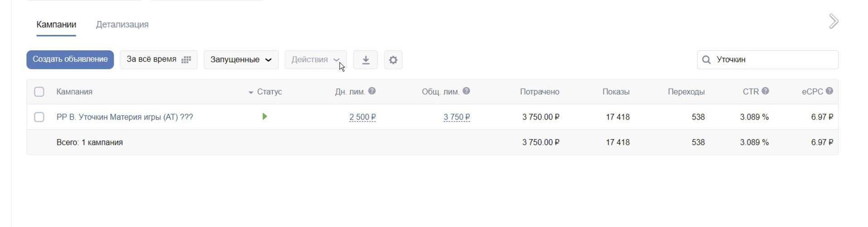Click the green running status icon

[x=265, y=117]
